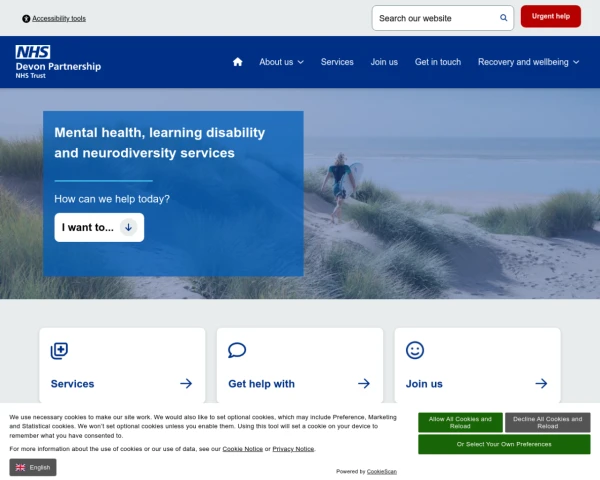Go to the home icon in navigation
This screenshot has height=480, width=600.
(x=237, y=62)
